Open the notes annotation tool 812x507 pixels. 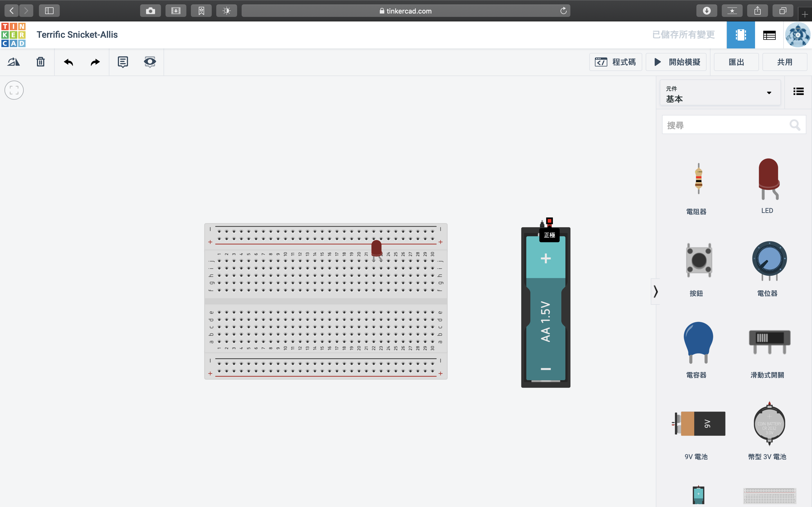click(x=123, y=62)
